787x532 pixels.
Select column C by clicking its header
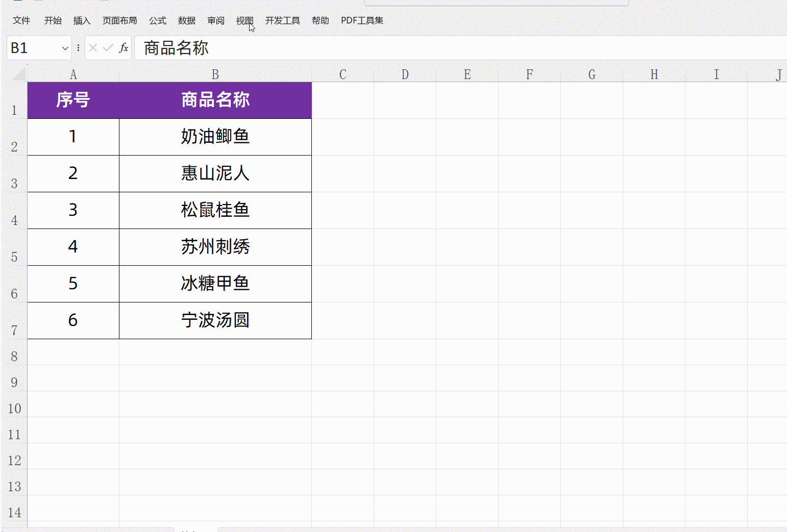(342, 74)
